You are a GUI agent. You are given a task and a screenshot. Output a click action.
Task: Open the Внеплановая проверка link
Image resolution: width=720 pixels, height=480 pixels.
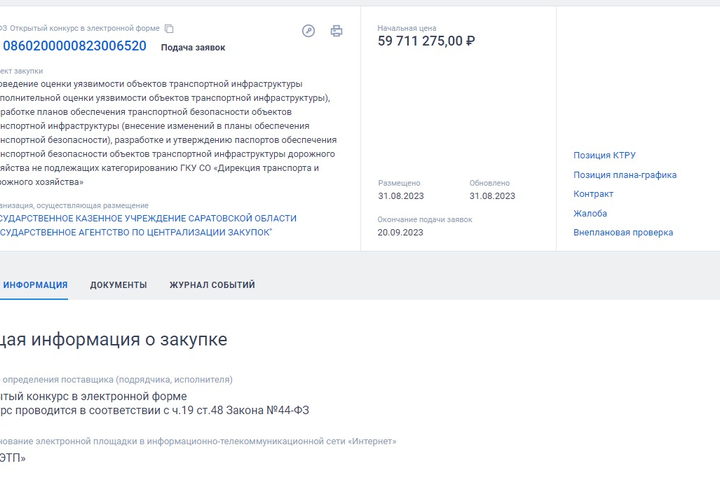coord(622,233)
